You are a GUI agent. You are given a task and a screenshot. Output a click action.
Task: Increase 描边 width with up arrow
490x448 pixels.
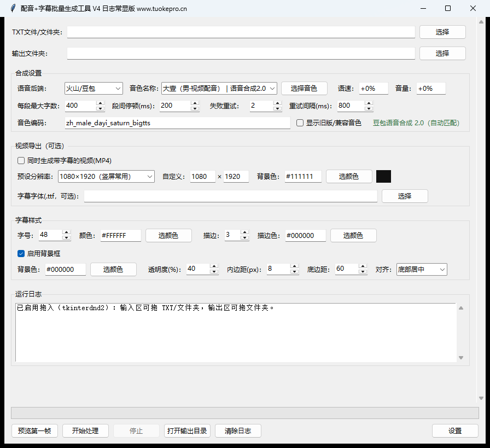click(244, 232)
